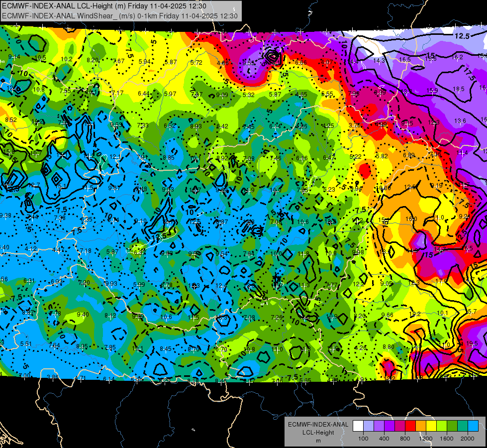Image resolution: width=487 pixels, height=448 pixels.
Task: Click the 2000 label on the legend scale
Action: (468, 439)
